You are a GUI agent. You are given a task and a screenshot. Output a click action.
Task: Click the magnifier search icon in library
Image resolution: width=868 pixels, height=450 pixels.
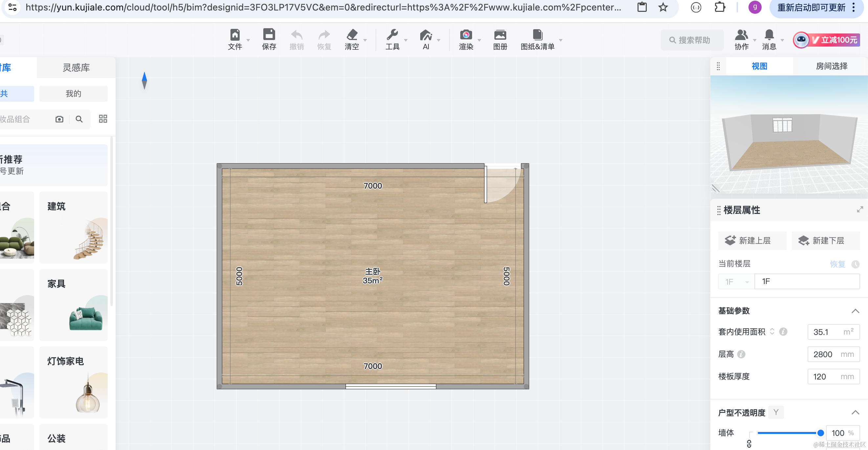(x=79, y=119)
